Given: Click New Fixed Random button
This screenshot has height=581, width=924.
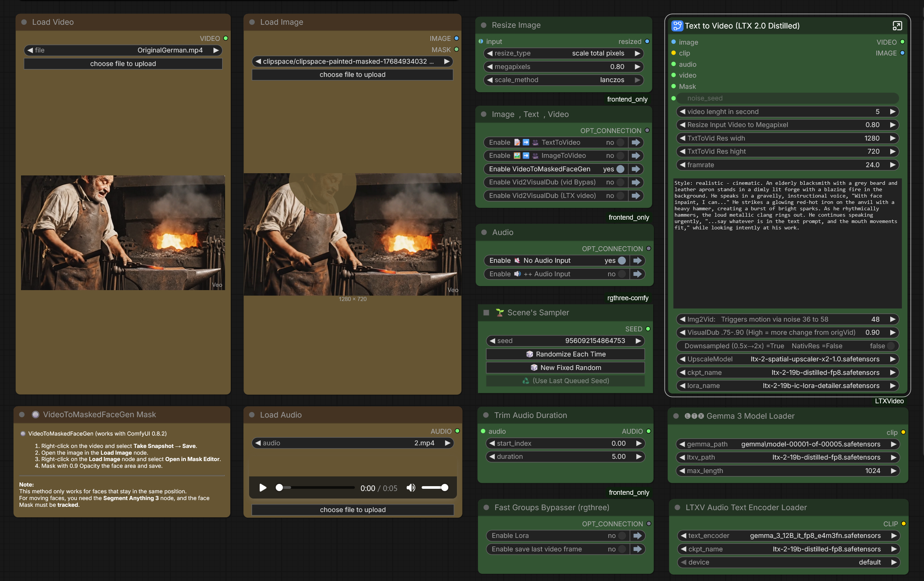Looking at the screenshot, I should pyautogui.click(x=565, y=367).
